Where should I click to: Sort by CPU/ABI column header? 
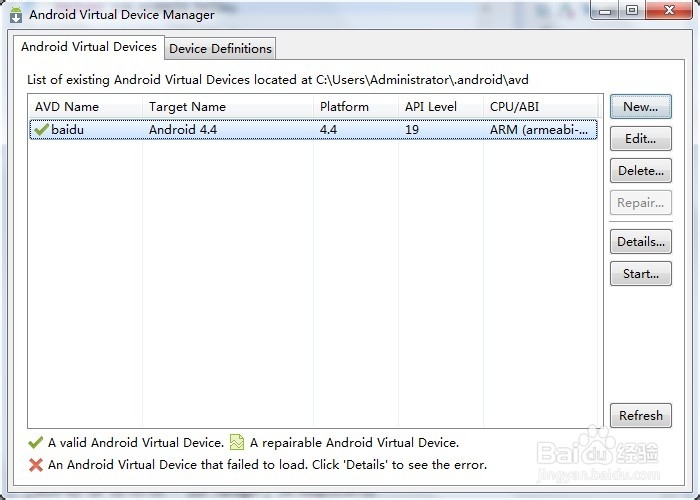point(541,107)
